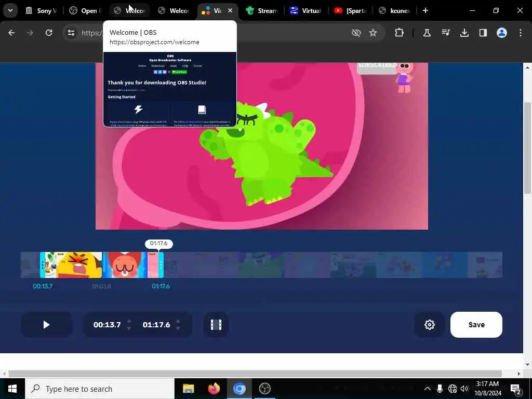
Task: View site information icon in address bar
Action: coord(71,33)
